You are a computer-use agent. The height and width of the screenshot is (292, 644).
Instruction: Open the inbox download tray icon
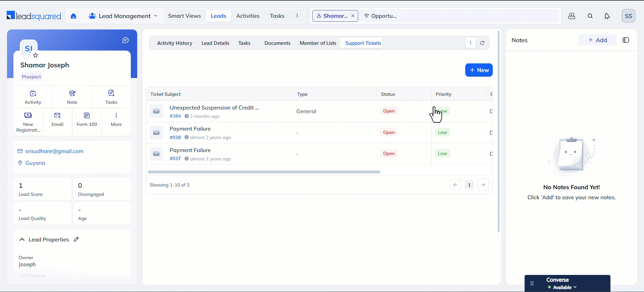(572, 16)
